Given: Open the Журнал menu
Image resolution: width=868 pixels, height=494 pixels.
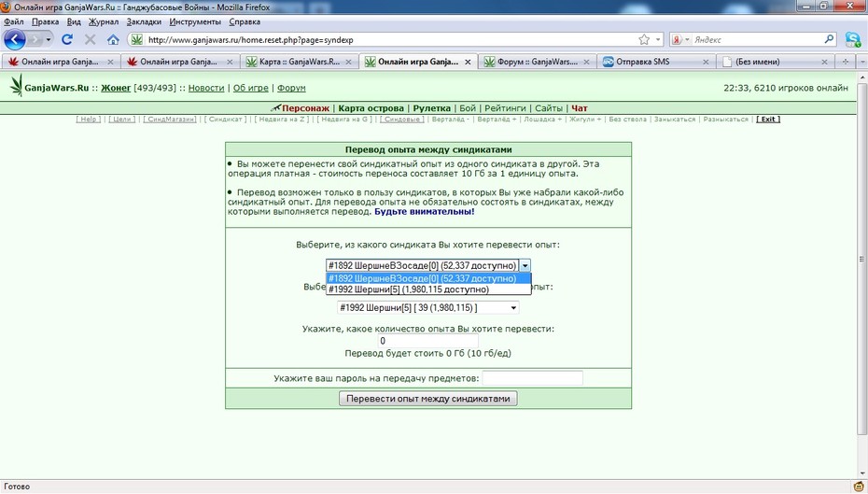Looking at the screenshot, I should (104, 21).
